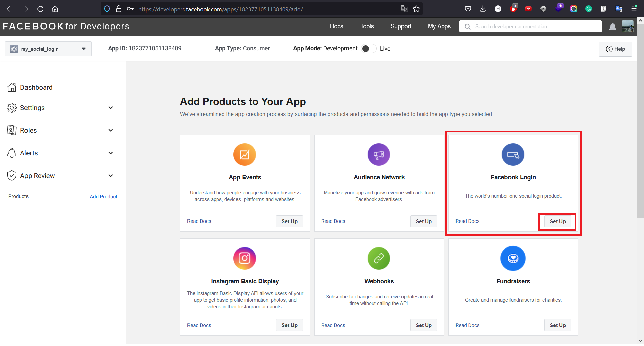Open the Tools menu
This screenshot has height=346, width=644.
(367, 26)
